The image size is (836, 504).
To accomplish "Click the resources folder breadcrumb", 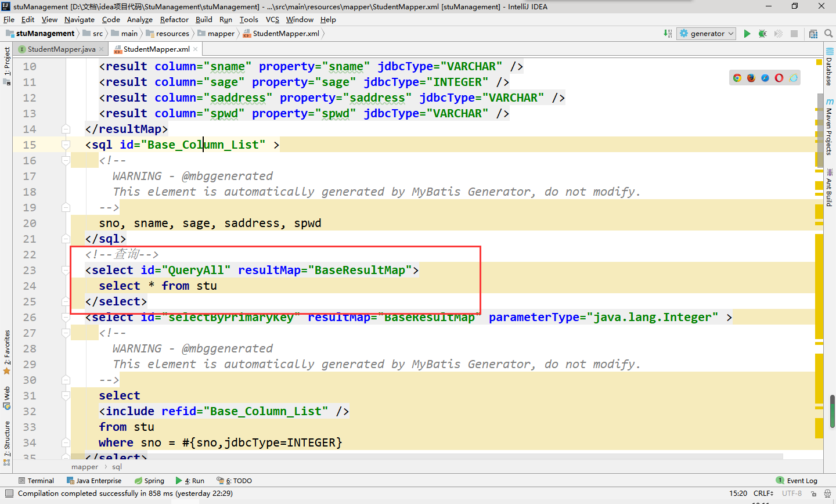I will 168,34.
